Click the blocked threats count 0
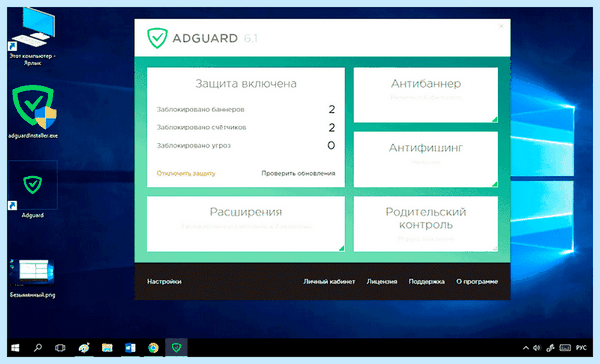The width and height of the screenshot is (600, 364). pyautogui.click(x=331, y=145)
